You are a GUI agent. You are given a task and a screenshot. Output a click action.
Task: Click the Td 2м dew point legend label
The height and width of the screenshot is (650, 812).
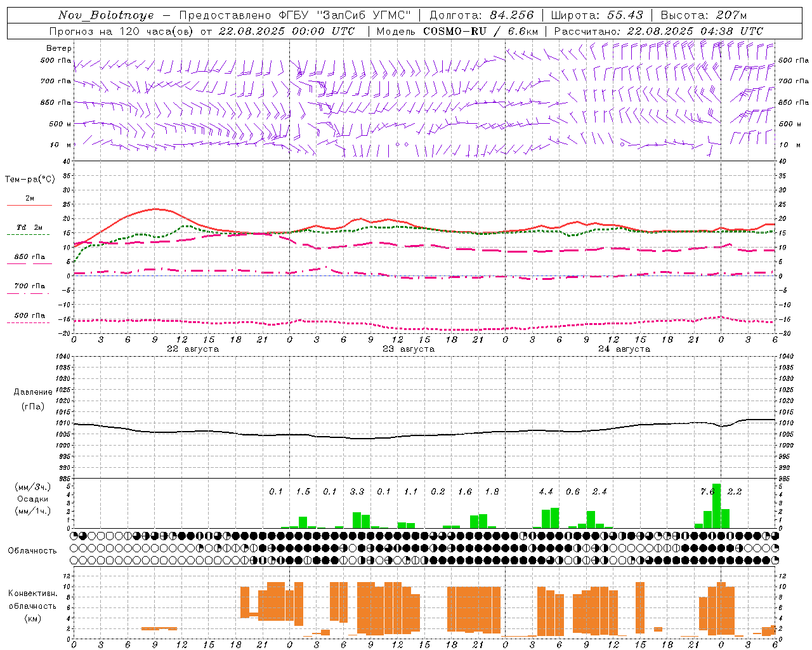[x=29, y=227]
